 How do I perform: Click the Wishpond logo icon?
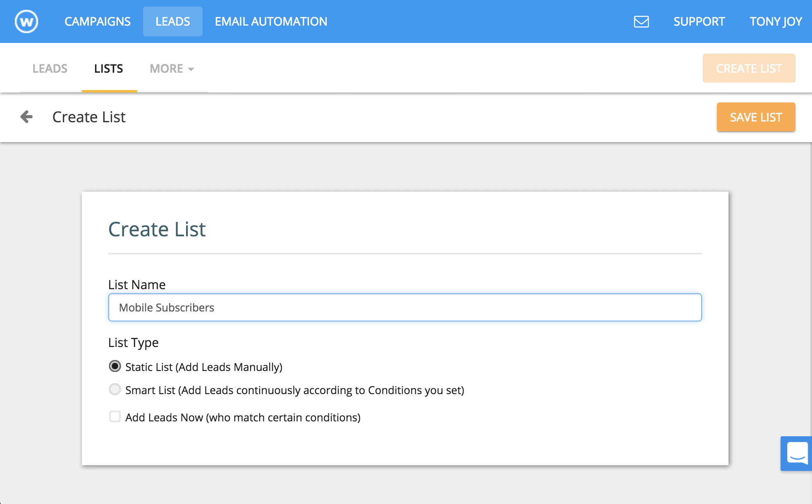(x=26, y=21)
